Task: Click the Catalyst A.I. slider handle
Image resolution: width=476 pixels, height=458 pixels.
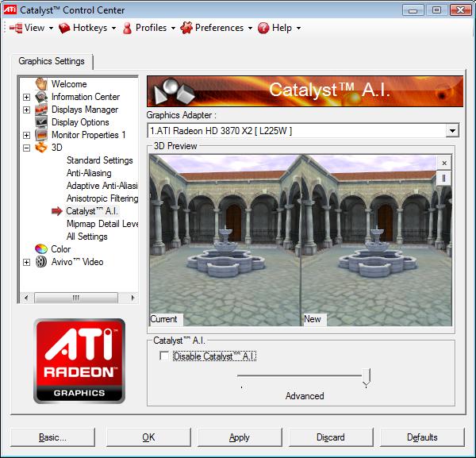Action: (x=367, y=378)
